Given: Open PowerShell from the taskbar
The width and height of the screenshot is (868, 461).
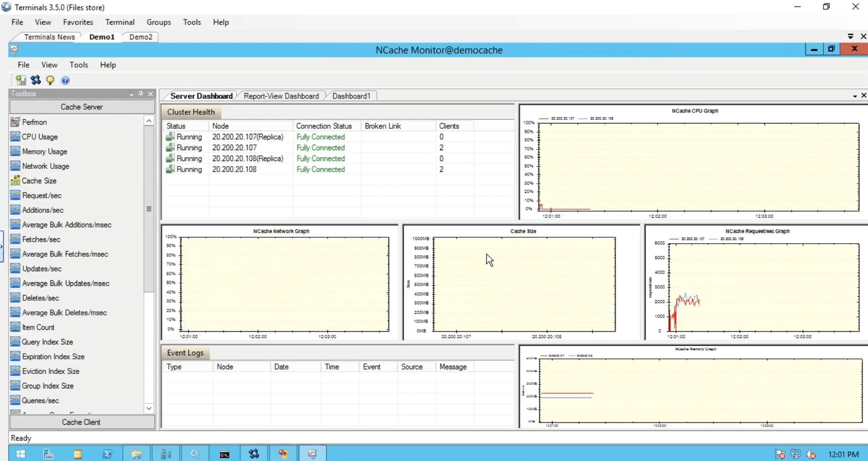Looking at the screenshot, I should click(107, 454).
